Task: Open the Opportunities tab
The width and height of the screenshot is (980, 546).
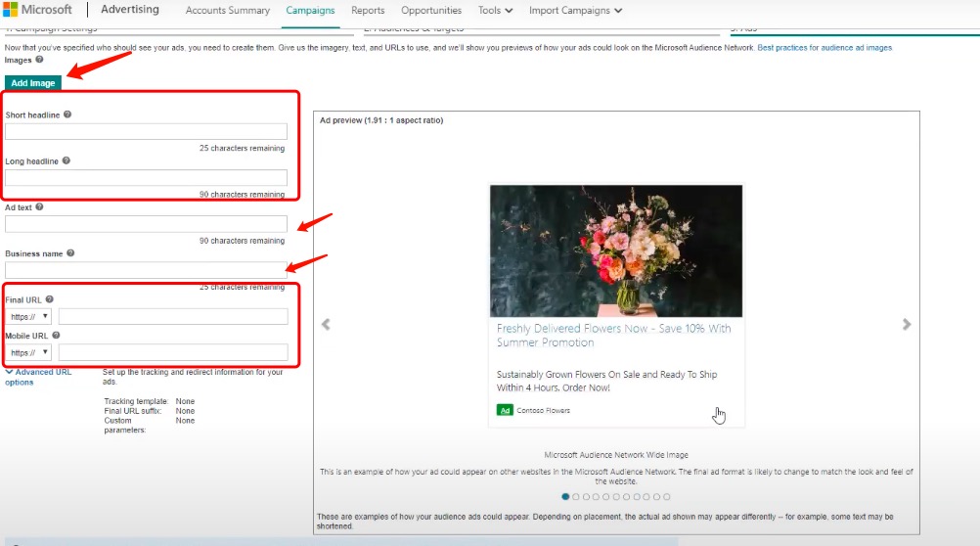Action: point(431,10)
